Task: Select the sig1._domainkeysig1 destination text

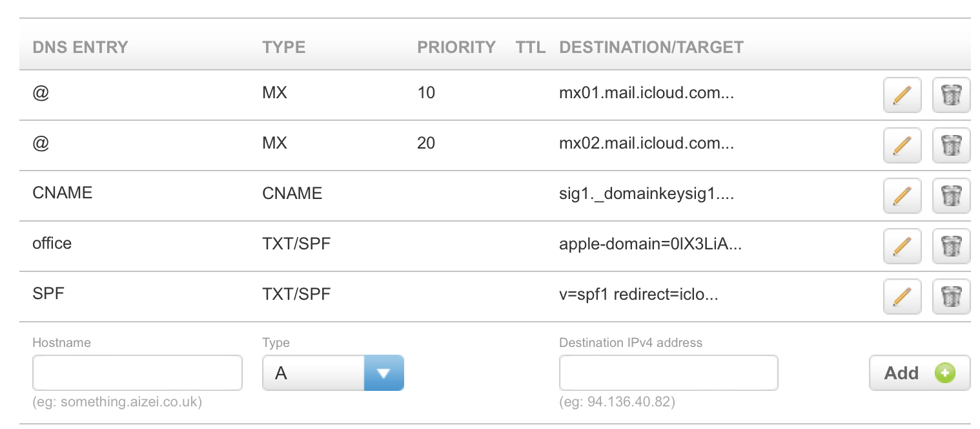Action: [x=646, y=193]
